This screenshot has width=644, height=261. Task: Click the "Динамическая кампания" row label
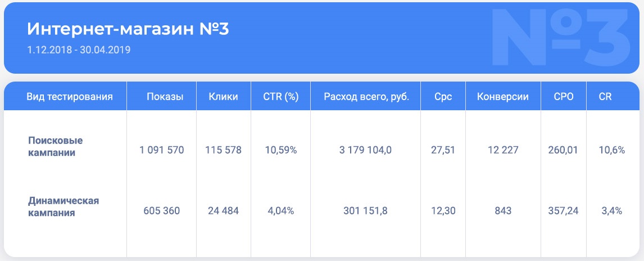(64, 206)
